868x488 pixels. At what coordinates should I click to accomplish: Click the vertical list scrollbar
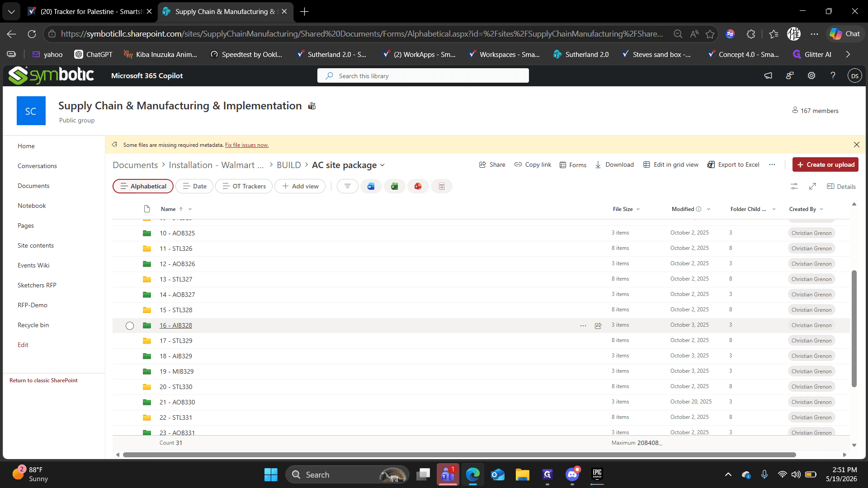click(x=854, y=328)
